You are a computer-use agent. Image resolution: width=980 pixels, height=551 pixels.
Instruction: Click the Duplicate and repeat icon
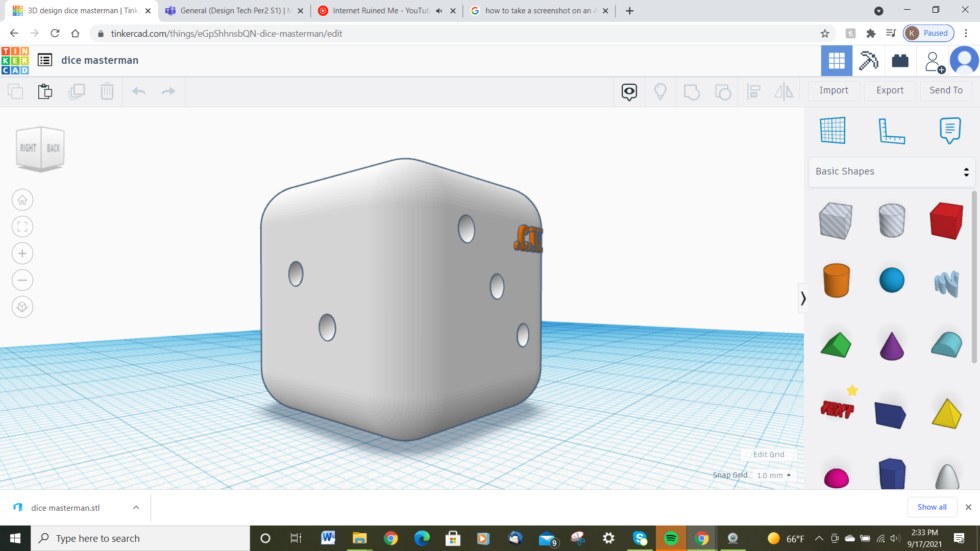pos(77,91)
